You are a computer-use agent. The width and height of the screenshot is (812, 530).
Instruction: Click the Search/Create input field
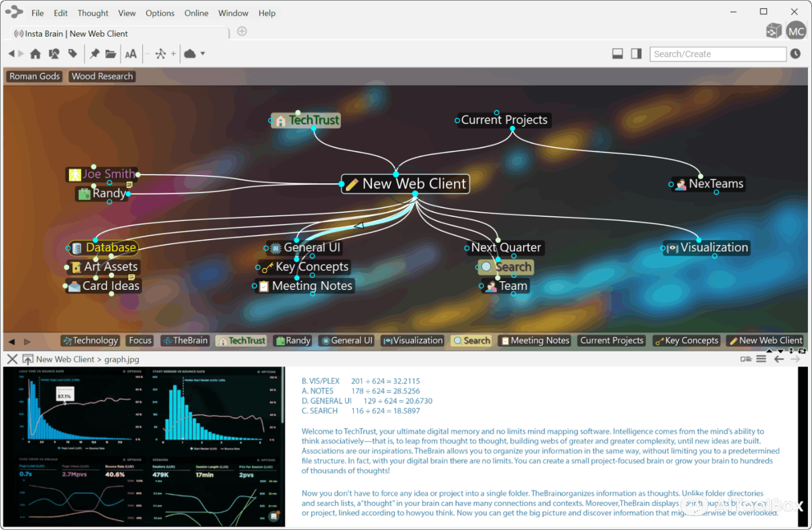click(717, 54)
